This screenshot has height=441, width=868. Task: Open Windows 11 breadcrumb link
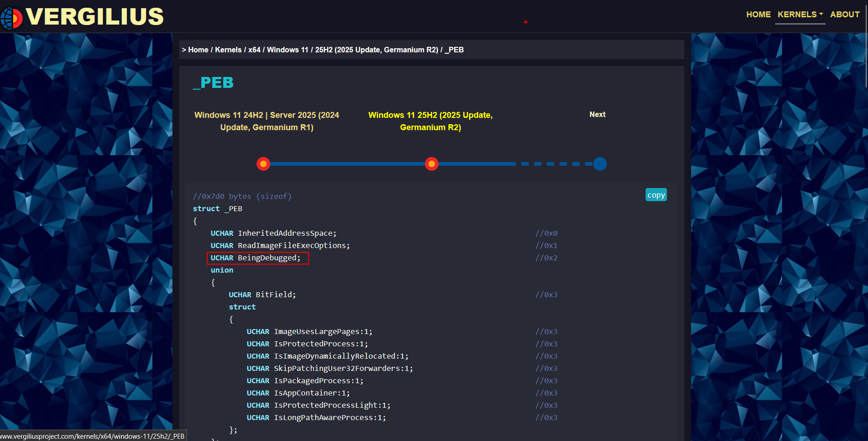[288, 50]
